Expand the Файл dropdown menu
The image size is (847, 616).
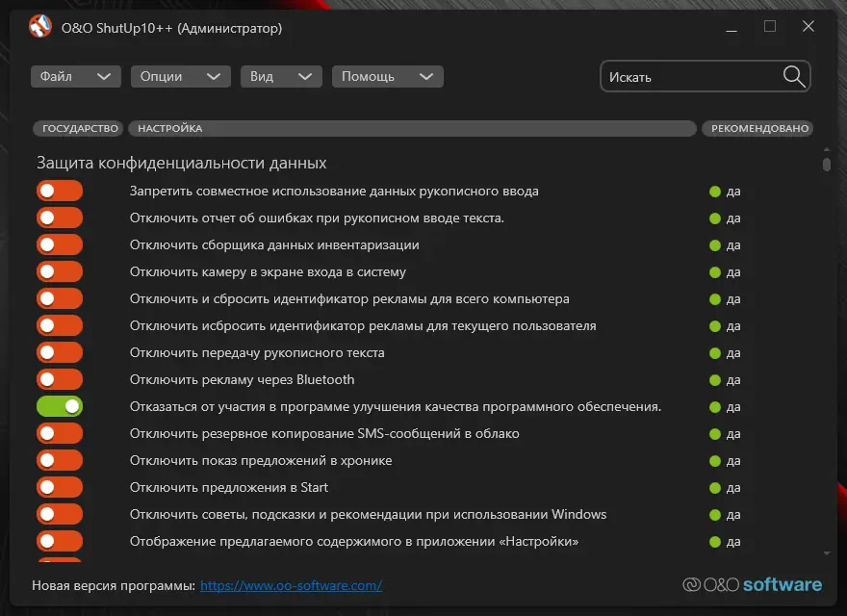[x=76, y=77]
